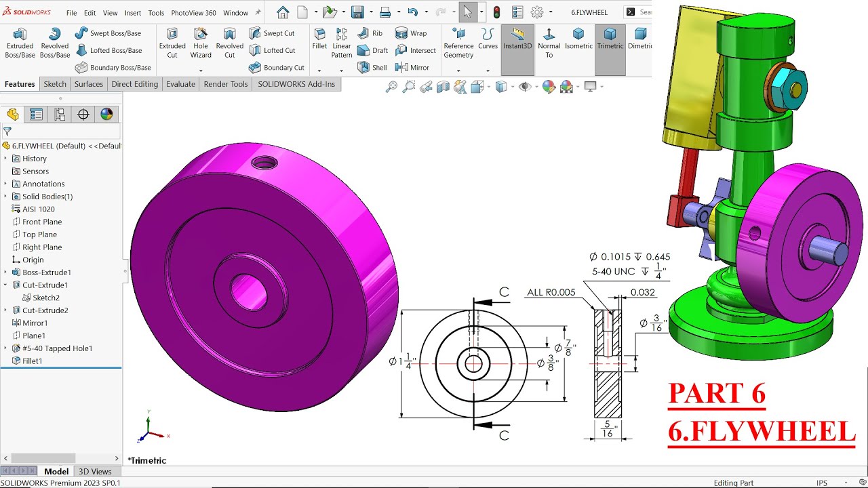Image resolution: width=868 pixels, height=488 pixels.
Task: Choose the Swept Boss/Base tool
Action: coord(108,33)
